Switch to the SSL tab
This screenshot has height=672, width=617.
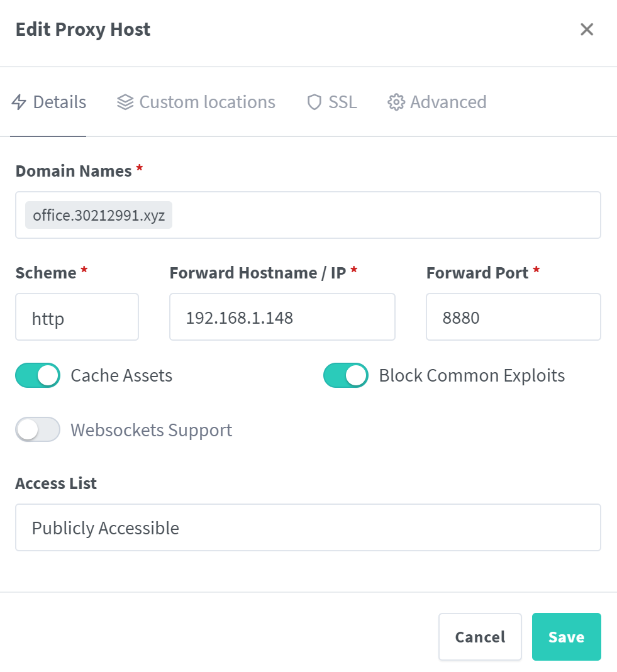coord(342,102)
